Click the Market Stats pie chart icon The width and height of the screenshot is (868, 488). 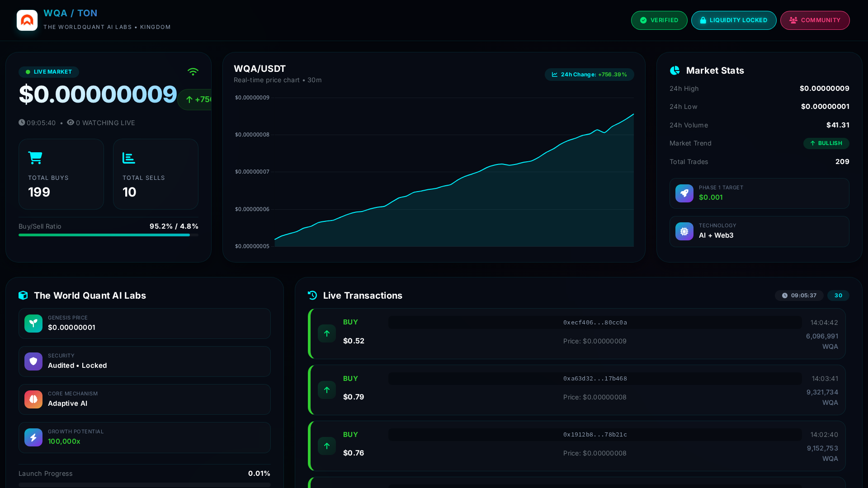(675, 70)
